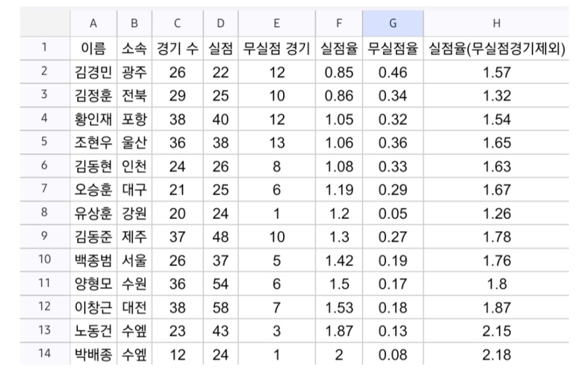The image size is (588, 373).
Task: Select column G header
Action: coord(393,23)
